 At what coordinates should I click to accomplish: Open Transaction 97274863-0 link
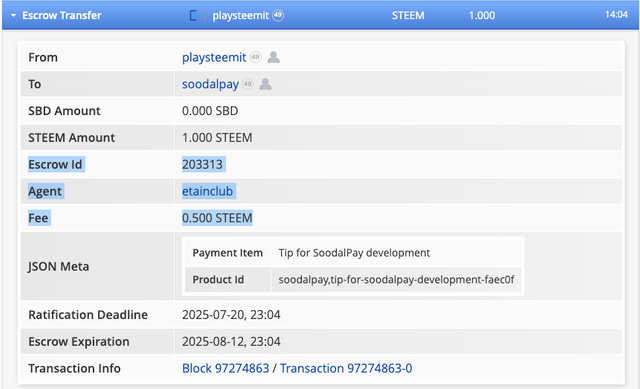coord(346,368)
